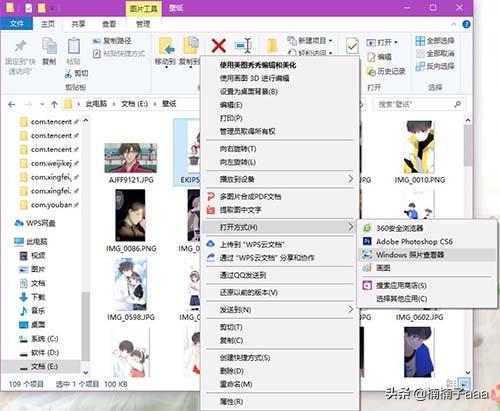Open WPS cloud drive in navigation pane
500x411 pixels.
pyautogui.click(x=35, y=223)
